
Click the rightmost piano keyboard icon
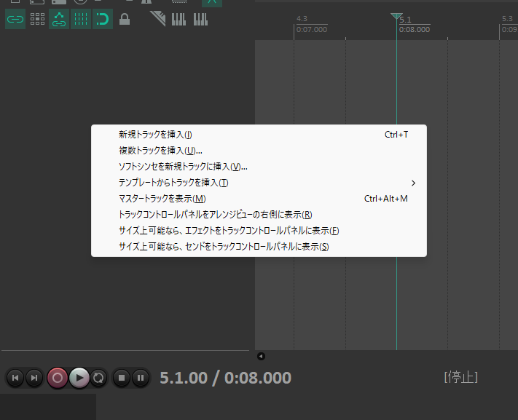pos(200,19)
